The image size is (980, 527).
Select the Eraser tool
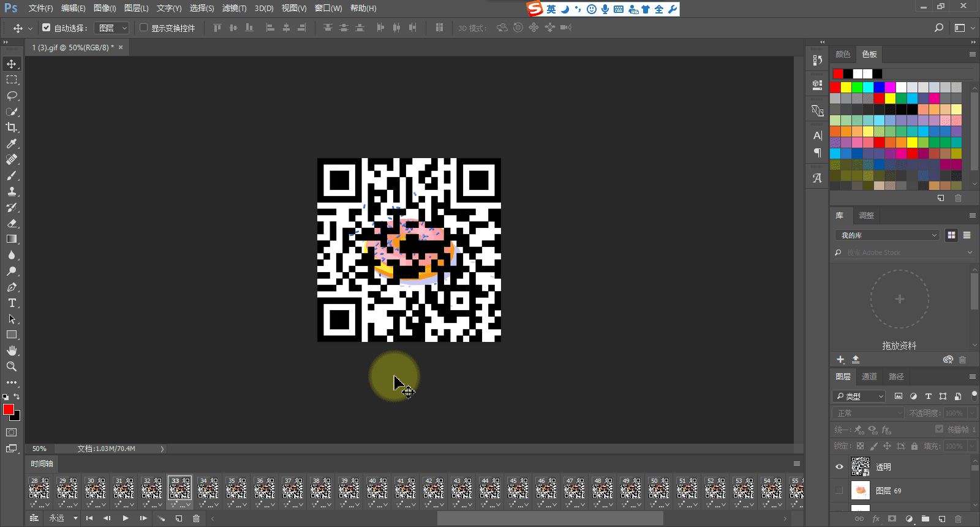(x=12, y=223)
